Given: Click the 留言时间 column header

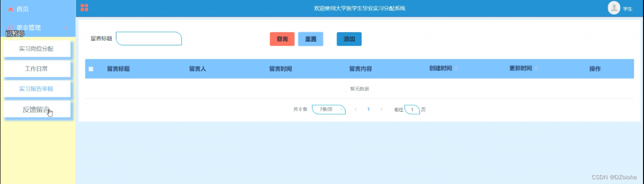Looking at the screenshot, I should click(280, 69).
